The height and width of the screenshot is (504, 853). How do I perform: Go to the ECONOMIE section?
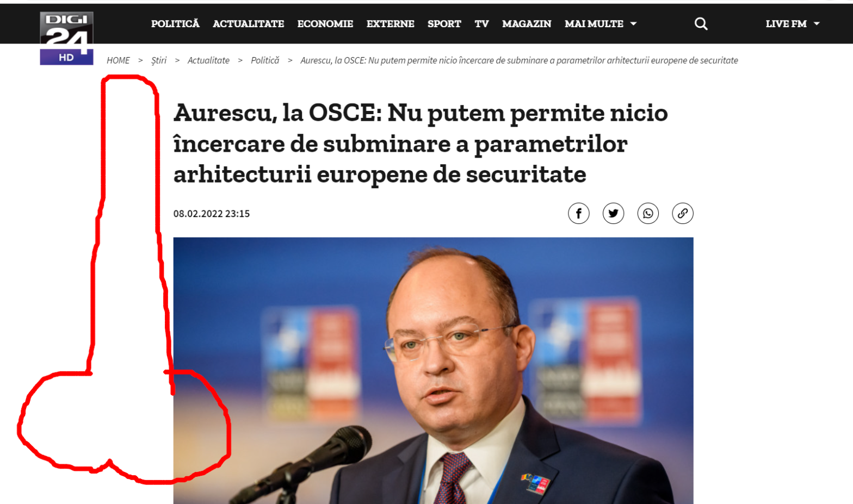click(325, 24)
